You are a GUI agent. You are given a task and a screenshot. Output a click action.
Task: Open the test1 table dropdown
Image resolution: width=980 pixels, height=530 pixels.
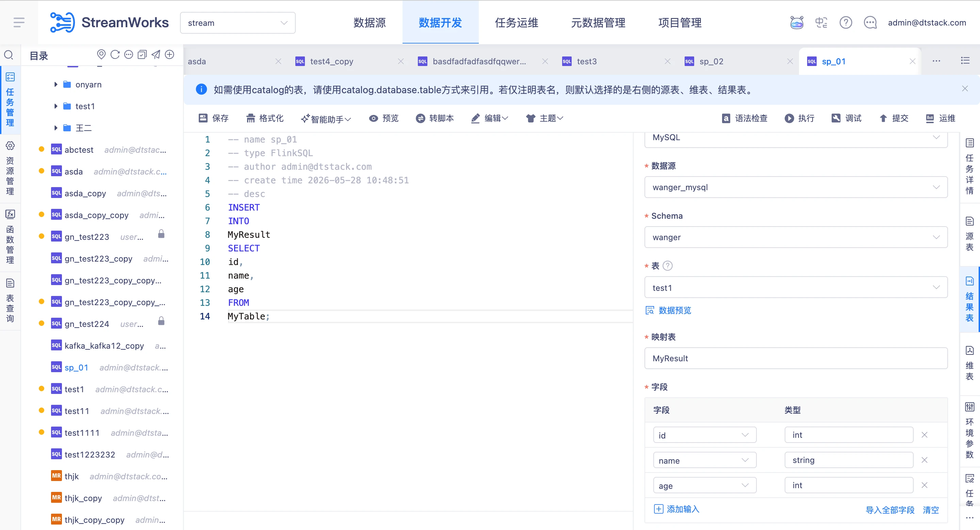pos(796,287)
